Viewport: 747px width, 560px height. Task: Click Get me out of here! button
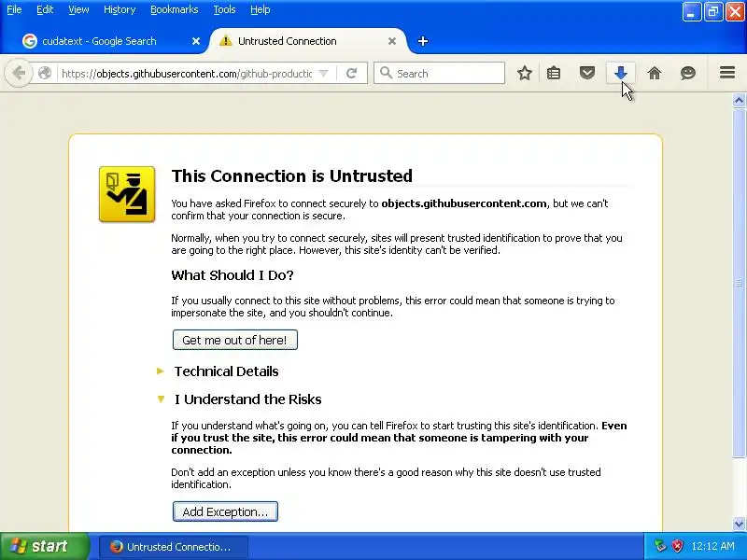pyautogui.click(x=235, y=340)
